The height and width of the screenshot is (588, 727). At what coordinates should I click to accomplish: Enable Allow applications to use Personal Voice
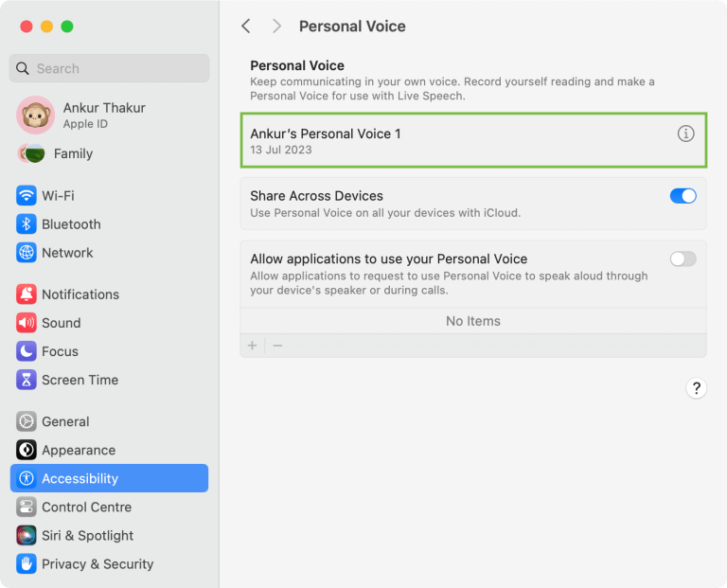(x=683, y=258)
